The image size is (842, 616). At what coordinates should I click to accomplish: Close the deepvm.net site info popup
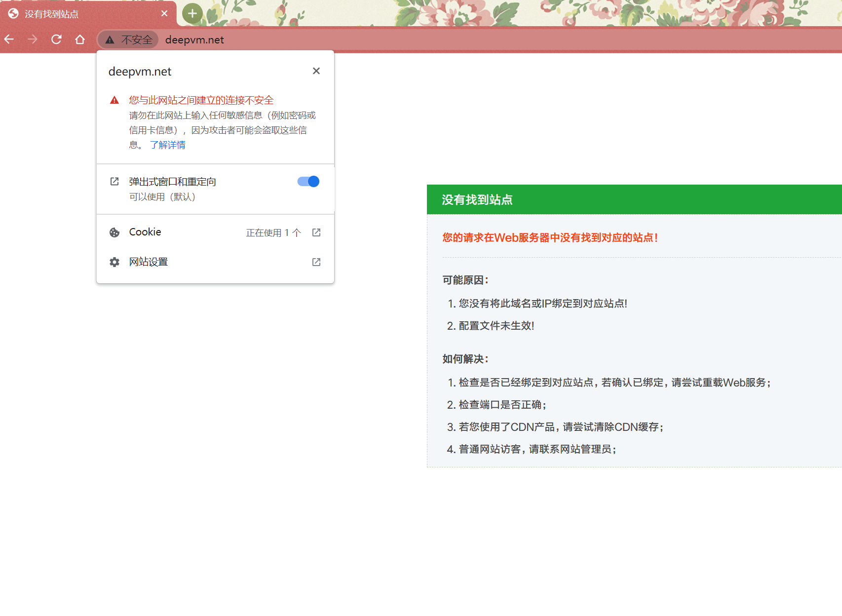coord(316,71)
